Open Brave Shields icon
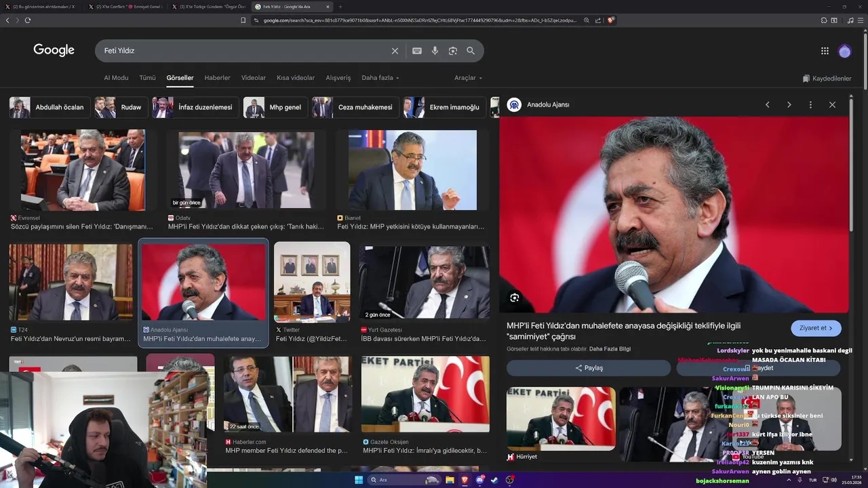Viewport: 868px width, 488px height. (611, 20)
